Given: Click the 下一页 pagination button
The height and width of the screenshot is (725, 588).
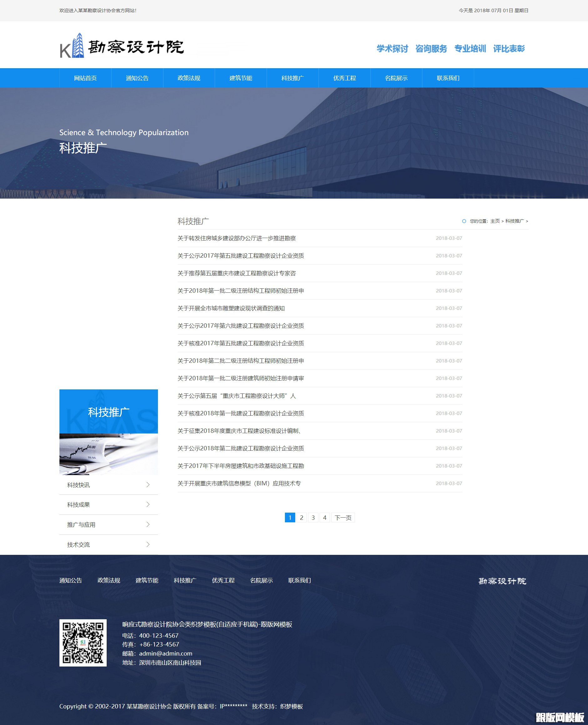Looking at the screenshot, I should point(343,517).
